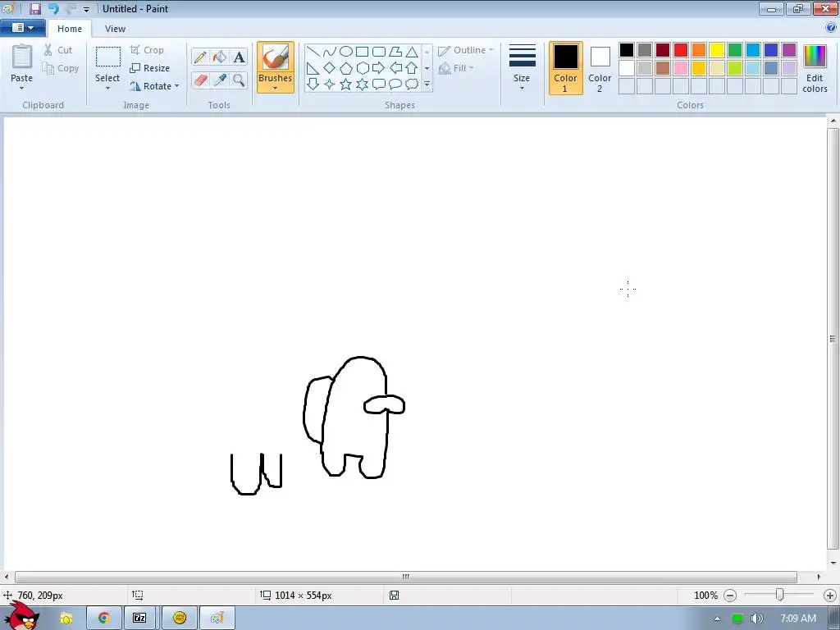This screenshot has width=840, height=630.
Task: Choose the Oval shape
Action: click(346, 52)
